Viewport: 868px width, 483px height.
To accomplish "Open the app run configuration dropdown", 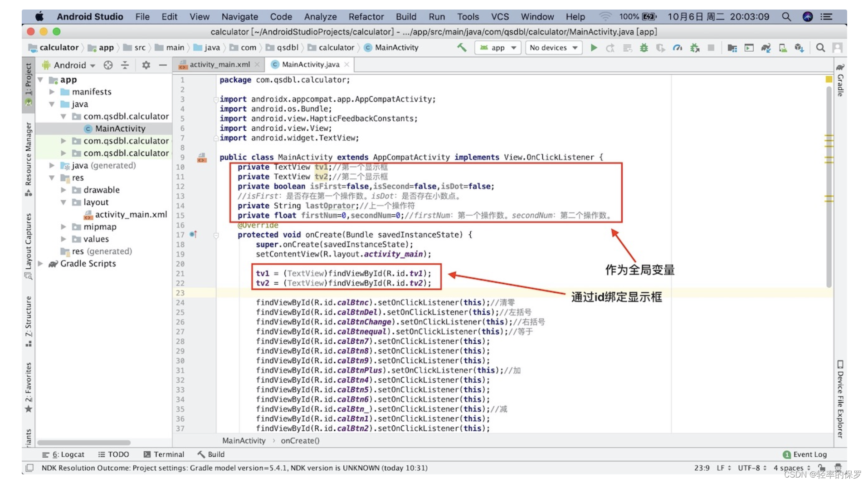I will point(498,48).
